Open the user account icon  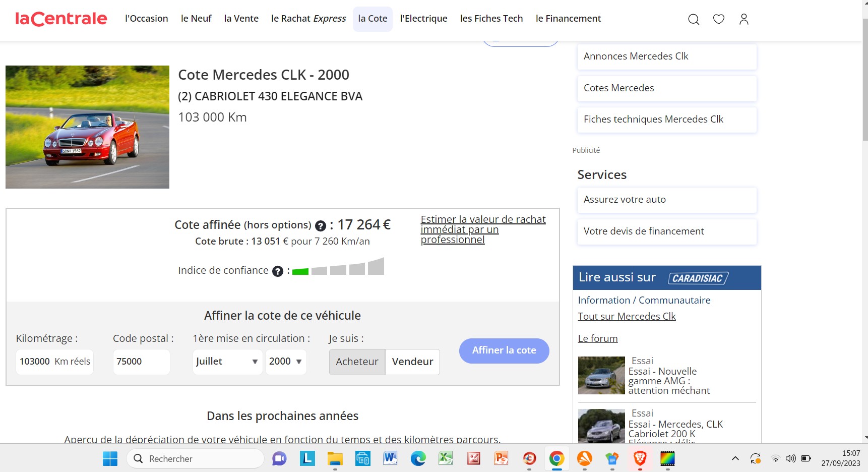(x=743, y=19)
